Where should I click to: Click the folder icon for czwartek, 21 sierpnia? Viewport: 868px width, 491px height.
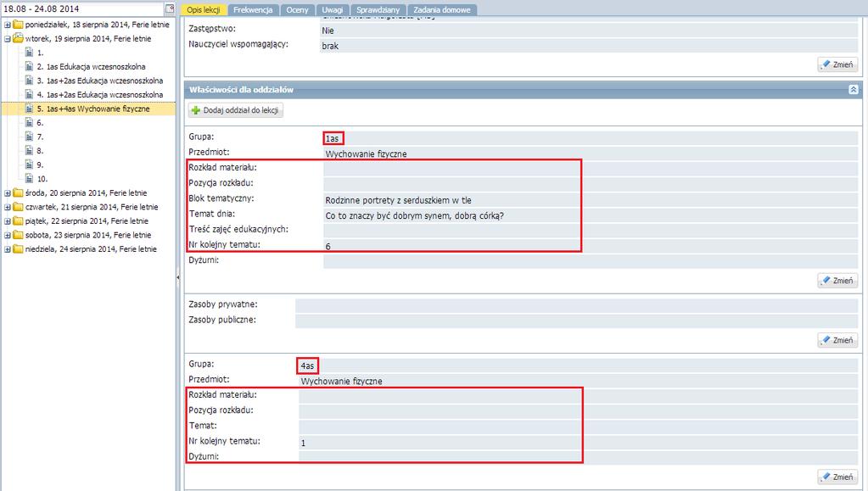click(x=18, y=206)
